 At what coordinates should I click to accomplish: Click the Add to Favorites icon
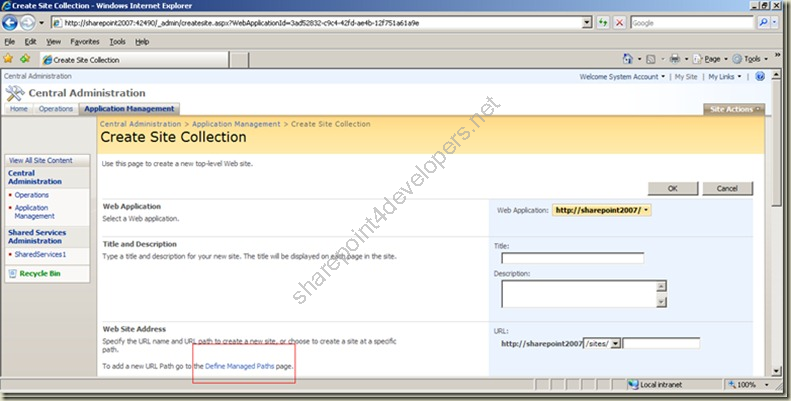(25, 59)
